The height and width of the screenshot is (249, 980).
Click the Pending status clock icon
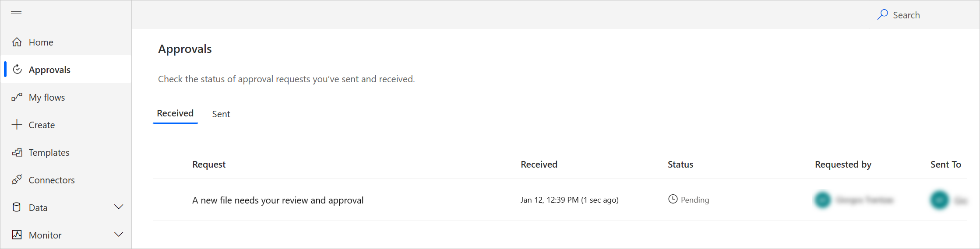click(x=673, y=200)
